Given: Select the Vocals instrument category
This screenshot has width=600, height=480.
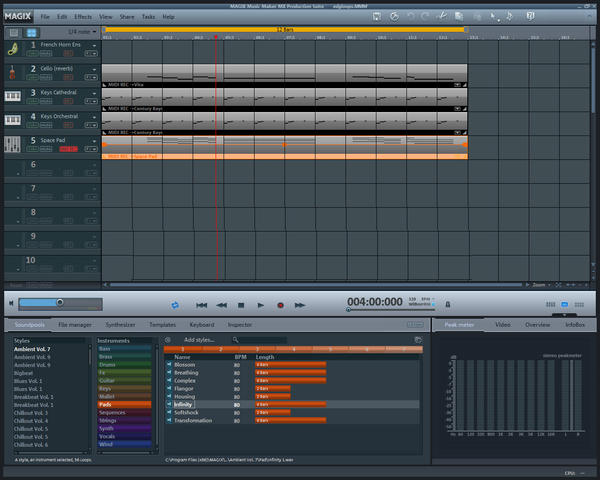Looking at the screenshot, I should click(x=124, y=436).
